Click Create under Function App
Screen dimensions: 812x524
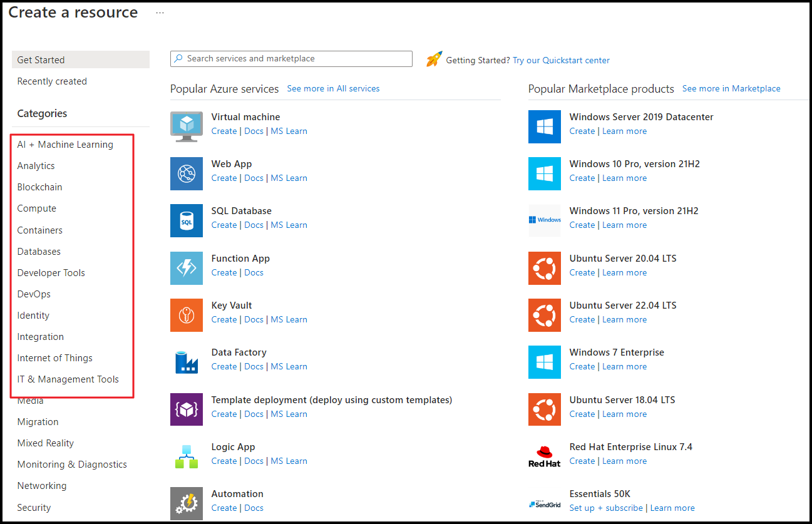(x=224, y=272)
